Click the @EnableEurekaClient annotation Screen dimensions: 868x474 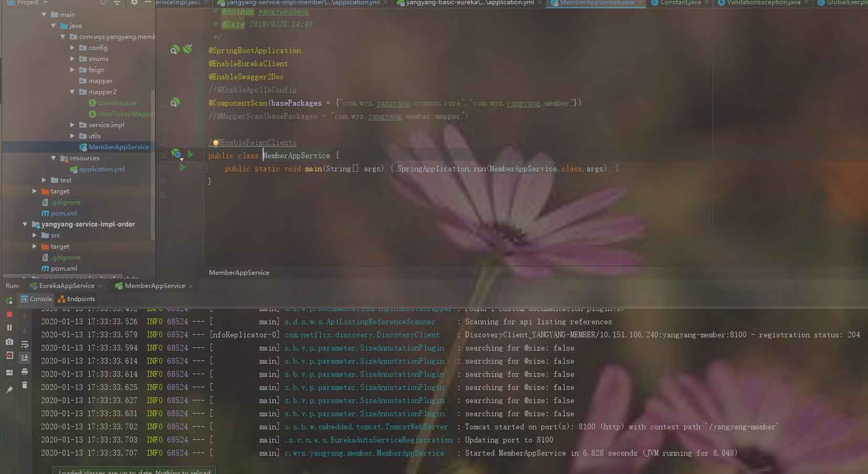coord(248,64)
